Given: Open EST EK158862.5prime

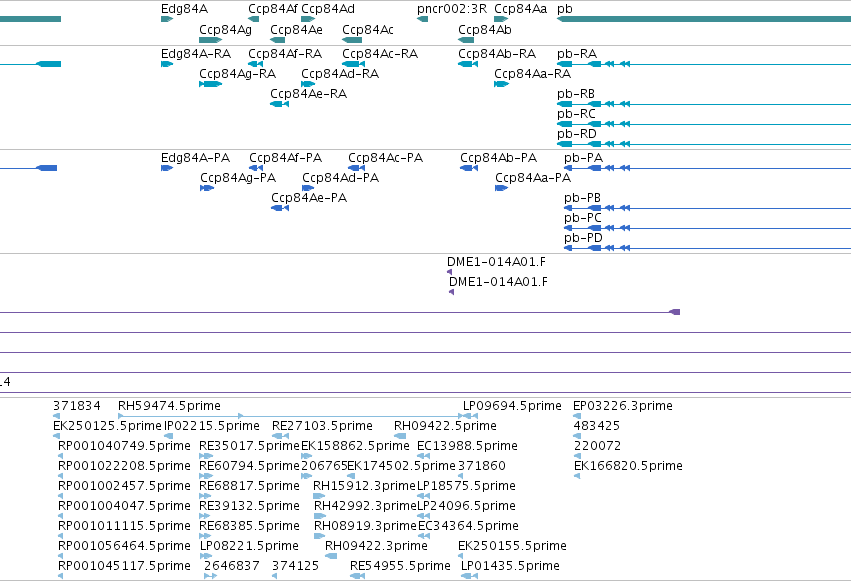Looking at the screenshot, I should tap(355, 446).
